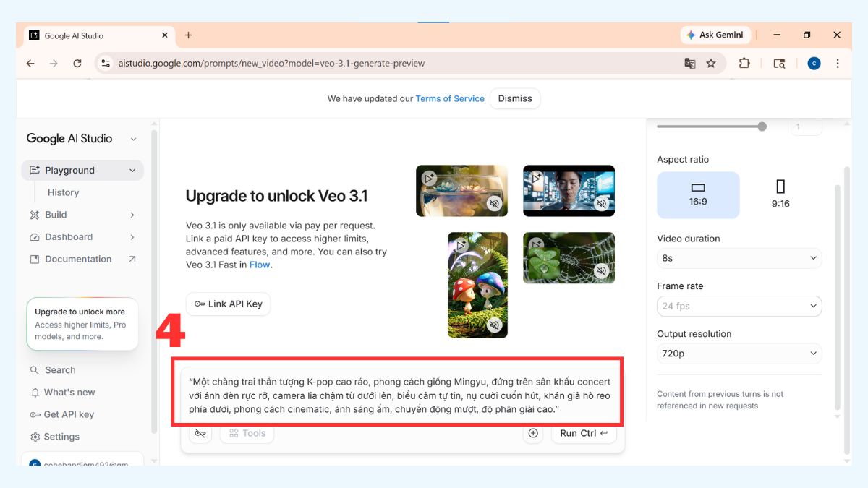Open the Terms of Service link
This screenshot has height=488, width=868.
click(450, 99)
